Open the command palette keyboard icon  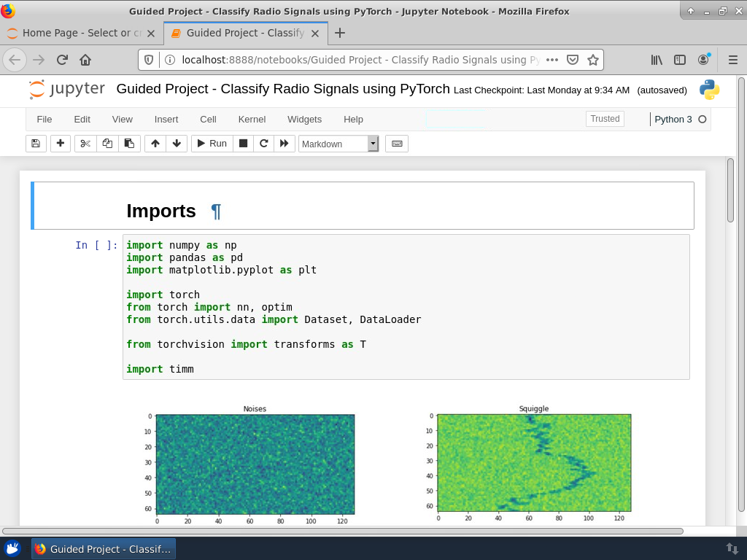point(397,144)
